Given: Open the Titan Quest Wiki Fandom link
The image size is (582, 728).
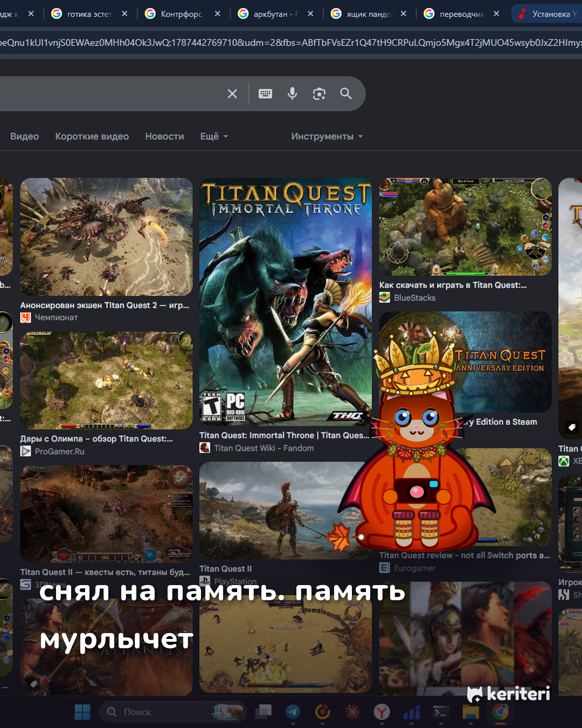Looking at the screenshot, I should [264, 448].
